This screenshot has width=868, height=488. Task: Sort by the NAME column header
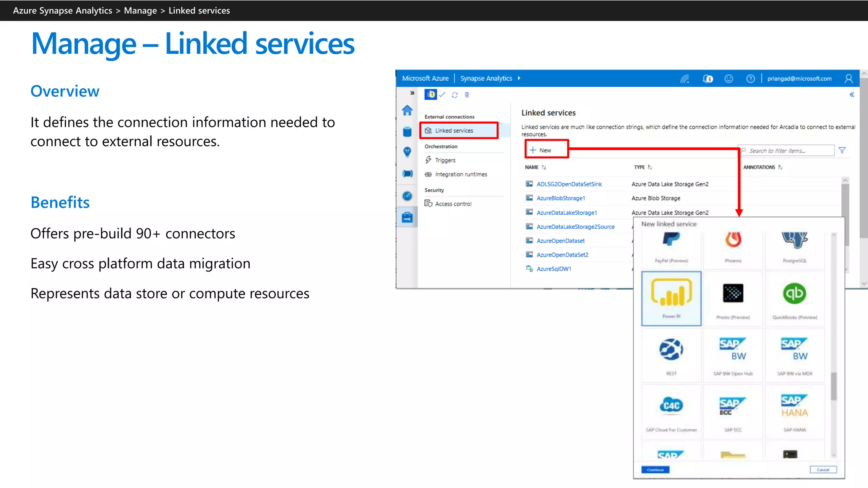point(535,167)
